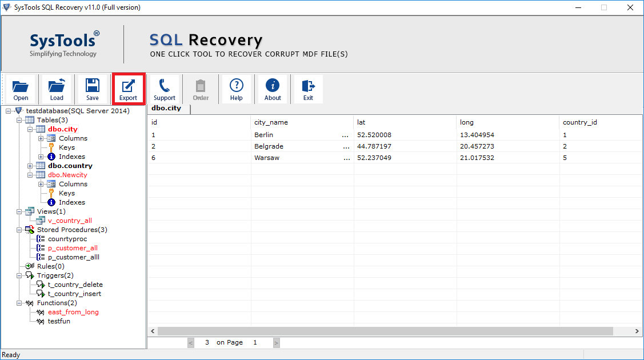
Task: Click the testfun function icon
Action: tap(41, 321)
